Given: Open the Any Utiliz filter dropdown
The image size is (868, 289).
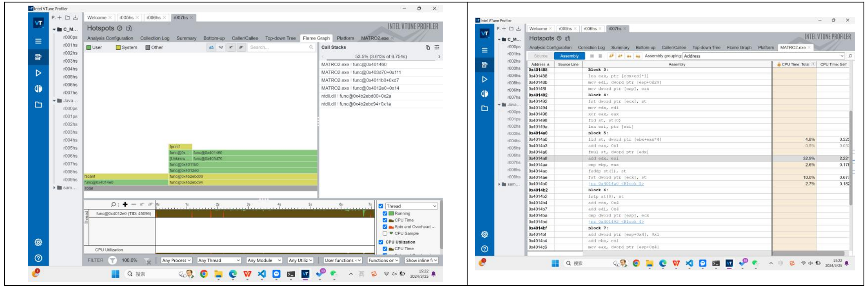Looking at the screenshot, I should tap(300, 260).
